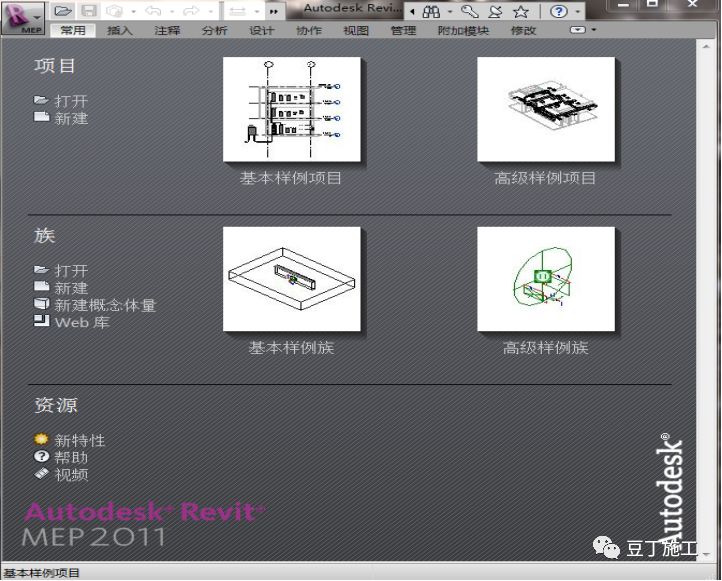Open the Help dropdown arrow

tap(577, 12)
